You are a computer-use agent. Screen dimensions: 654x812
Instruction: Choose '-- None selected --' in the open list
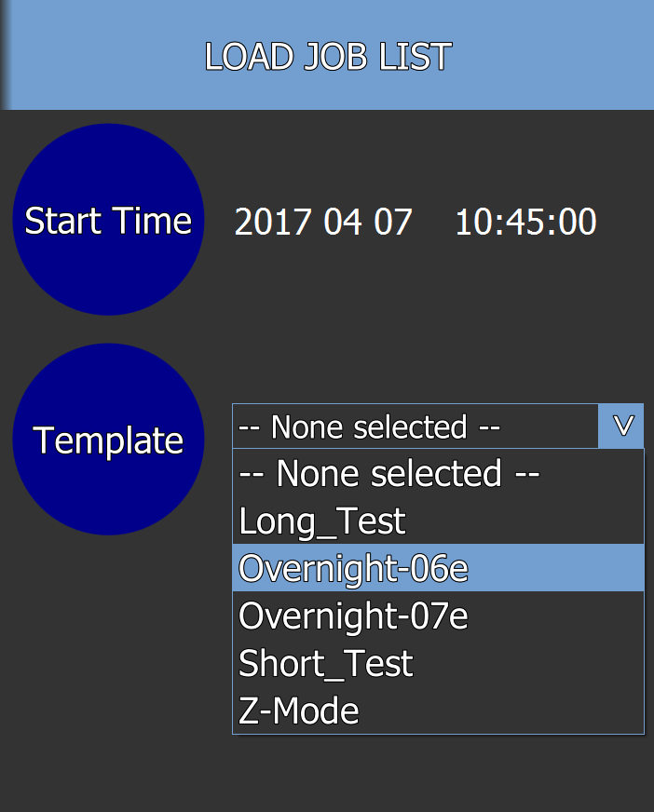coord(439,473)
